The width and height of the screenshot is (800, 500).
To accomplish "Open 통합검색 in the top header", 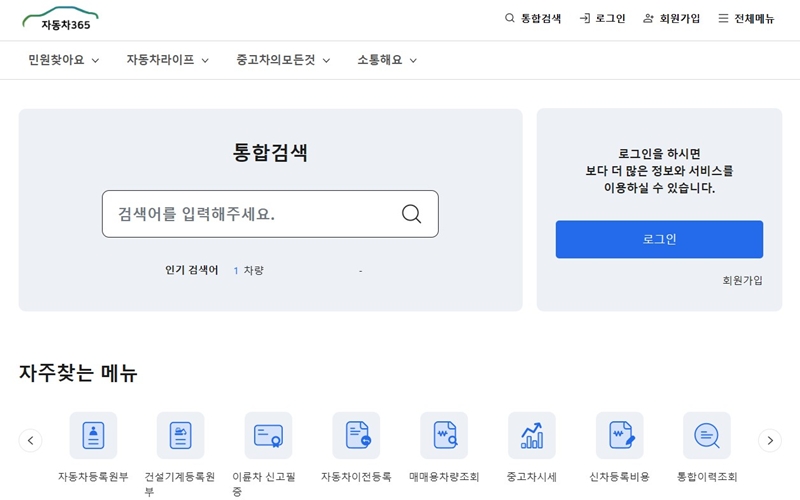I will pyautogui.click(x=533, y=19).
